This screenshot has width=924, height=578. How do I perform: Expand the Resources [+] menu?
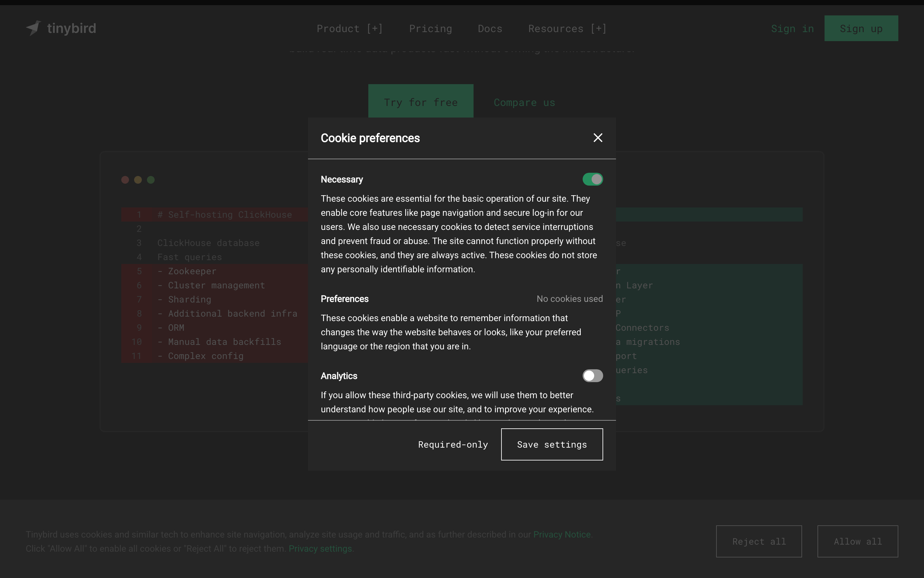[567, 29]
